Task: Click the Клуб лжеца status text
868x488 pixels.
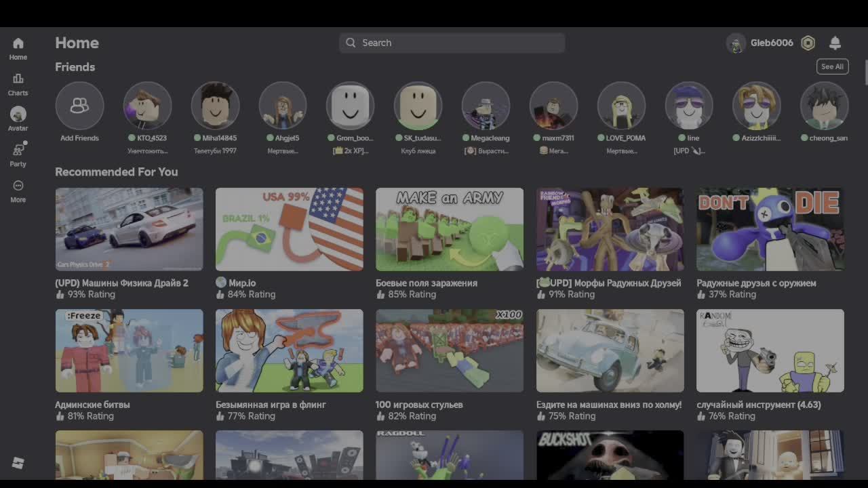Action: pyautogui.click(x=418, y=150)
